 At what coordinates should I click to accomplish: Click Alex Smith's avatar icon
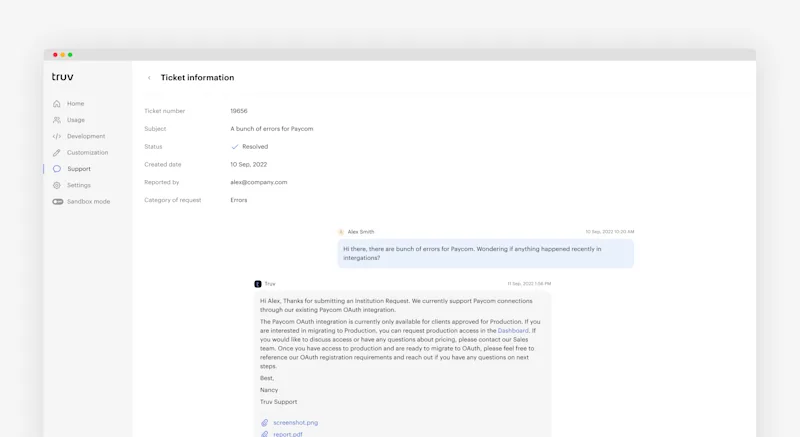341,232
